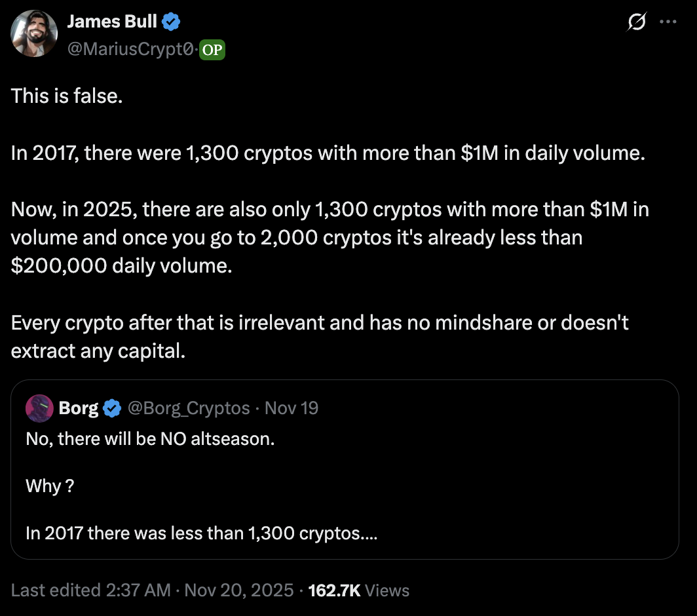Click Borg's blue checkmark badge
Screen dimensions: 697x616
(x=111, y=408)
